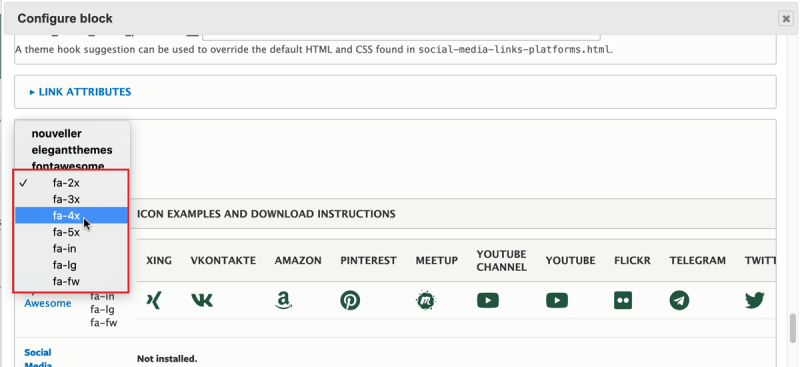Click Icon Examples and Download Instructions heading
This screenshot has height=367, width=800.
pyautogui.click(x=266, y=214)
